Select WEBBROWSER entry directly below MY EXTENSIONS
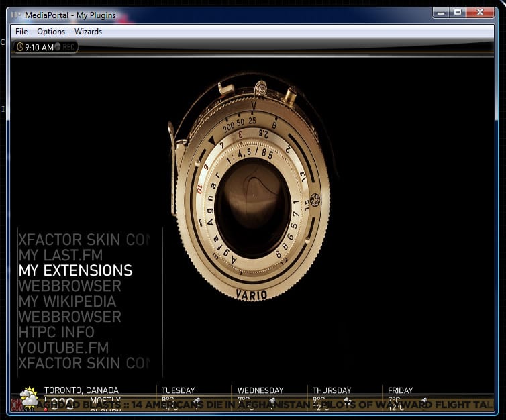506x420 pixels. click(70, 286)
